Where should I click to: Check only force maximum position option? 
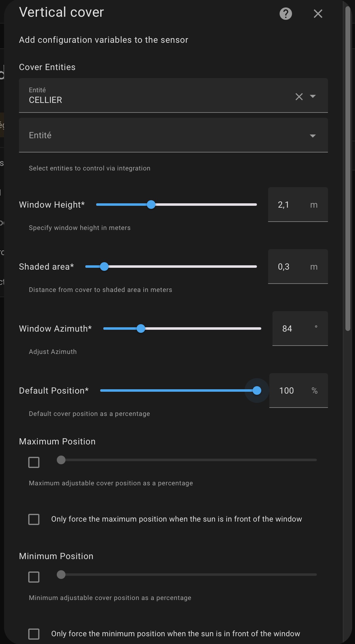34,519
